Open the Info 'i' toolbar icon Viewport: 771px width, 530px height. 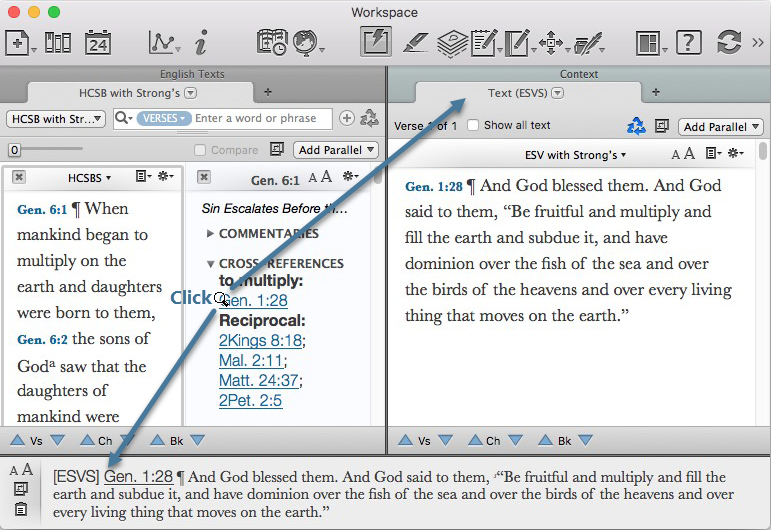200,43
